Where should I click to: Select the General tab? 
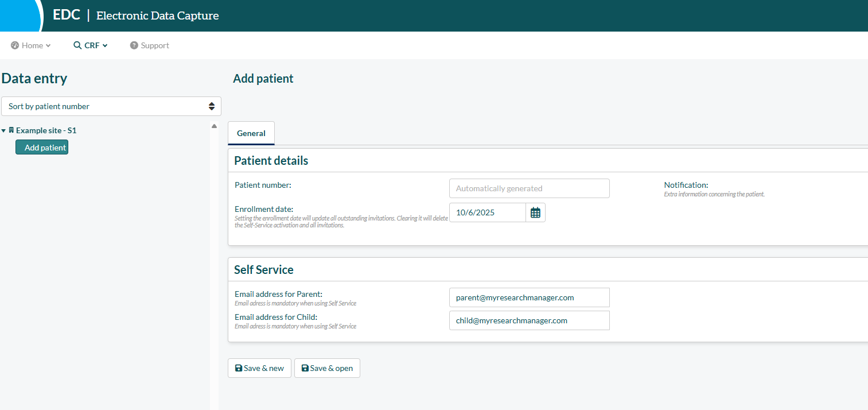coord(251,133)
